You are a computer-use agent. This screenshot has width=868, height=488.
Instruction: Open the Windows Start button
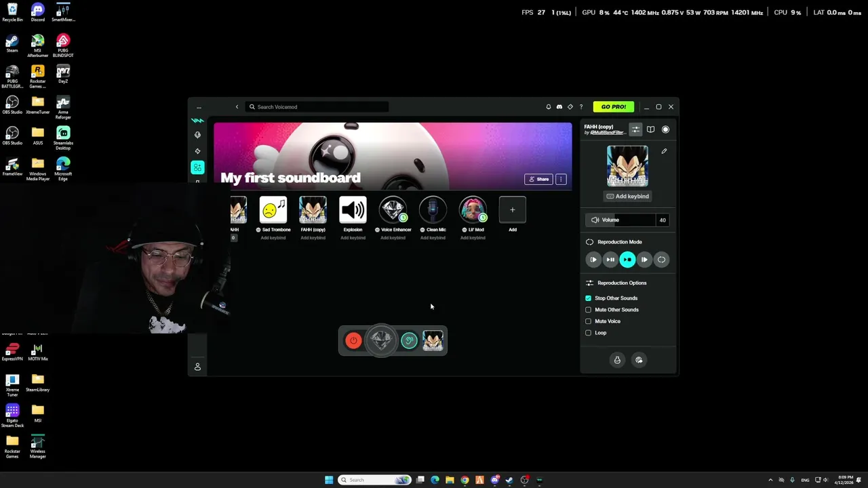click(329, 480)
